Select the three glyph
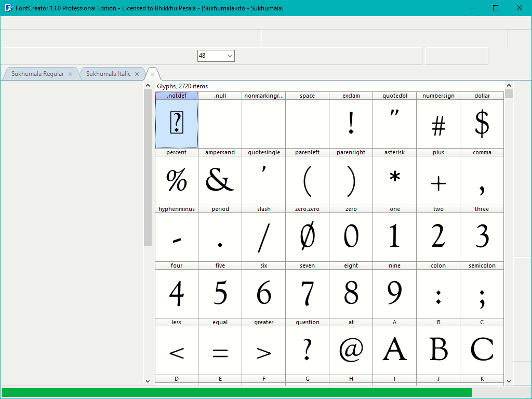Viewport: 532px width, 399px height. (482, 233)
